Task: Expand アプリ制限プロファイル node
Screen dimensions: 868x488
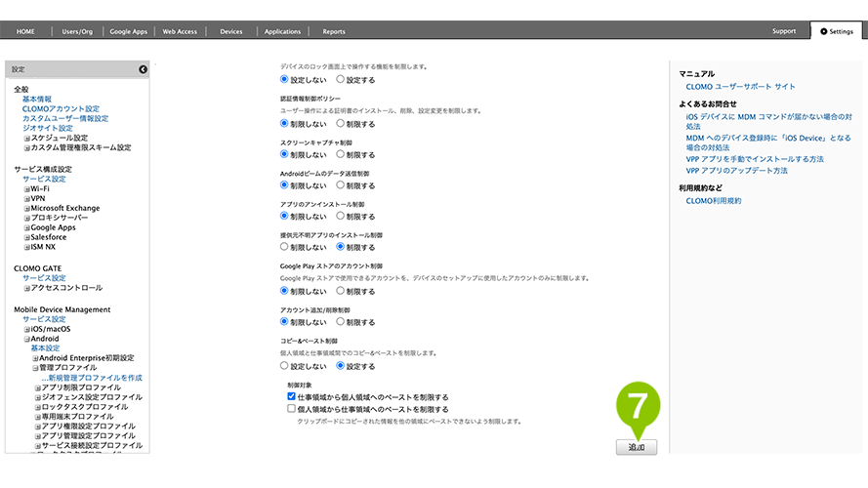Action: click(x=38, y=388)
